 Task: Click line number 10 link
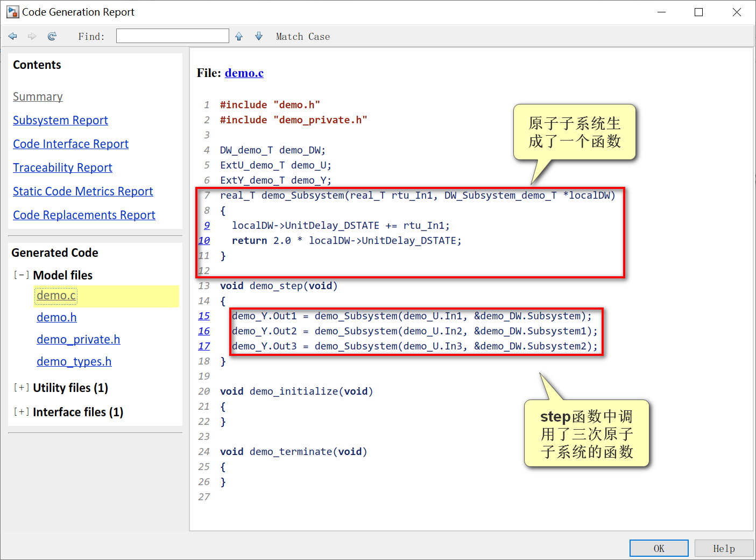pyautogui.click(x=204, y=241)
